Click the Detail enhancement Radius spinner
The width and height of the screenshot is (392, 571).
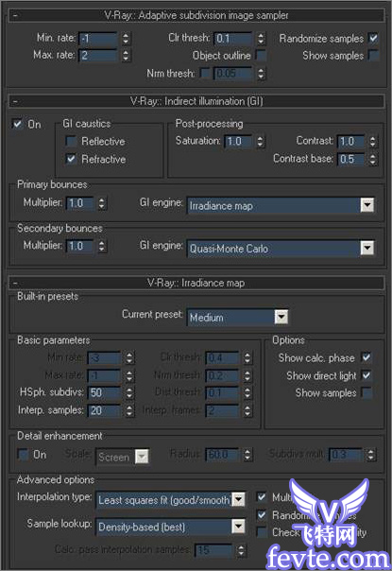[247, 454]
